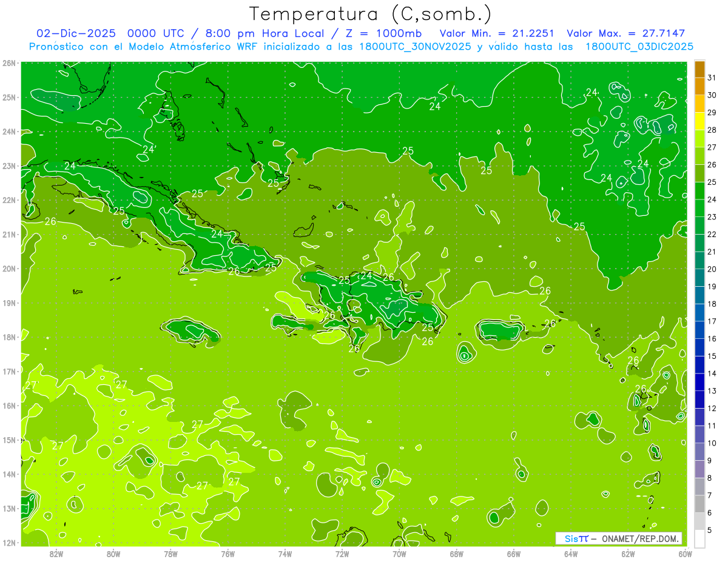Click the '82W' longitude axis label
728x562 pixels.
[x=56, y=553]
